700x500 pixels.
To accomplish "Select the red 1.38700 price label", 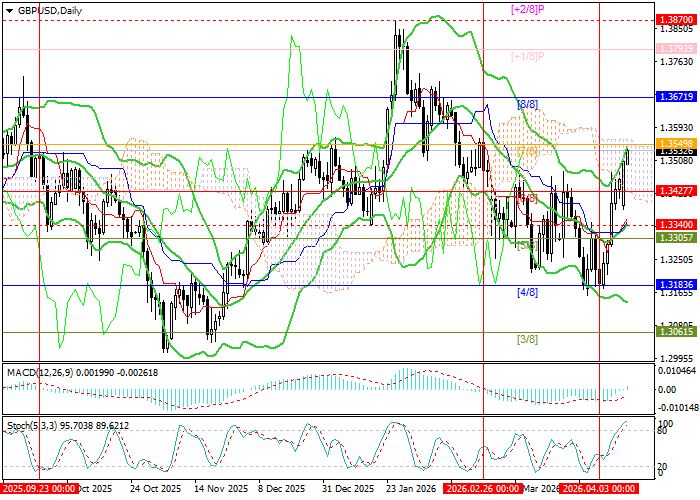I will pyautogui.click(x=676, y=20).
